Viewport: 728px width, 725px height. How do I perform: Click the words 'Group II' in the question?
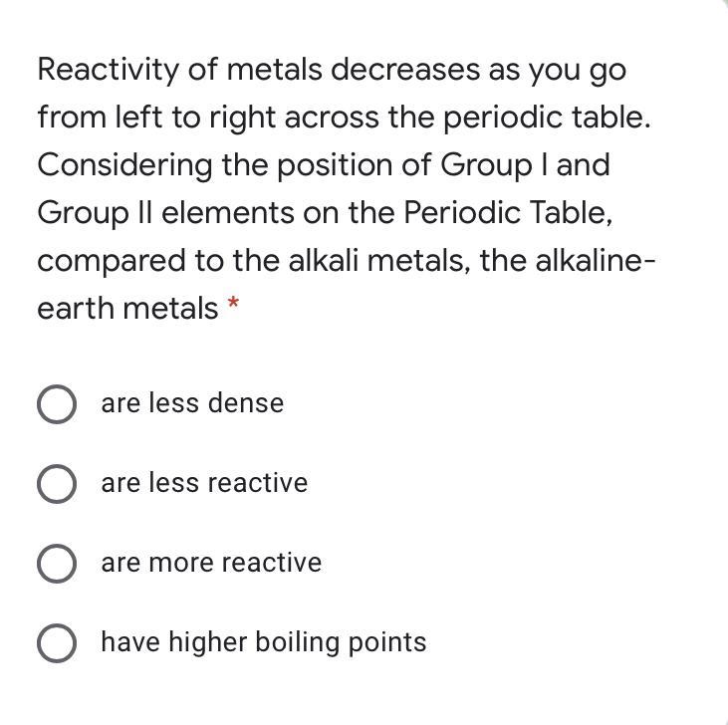pyautogui.click(x=95, y=213)
